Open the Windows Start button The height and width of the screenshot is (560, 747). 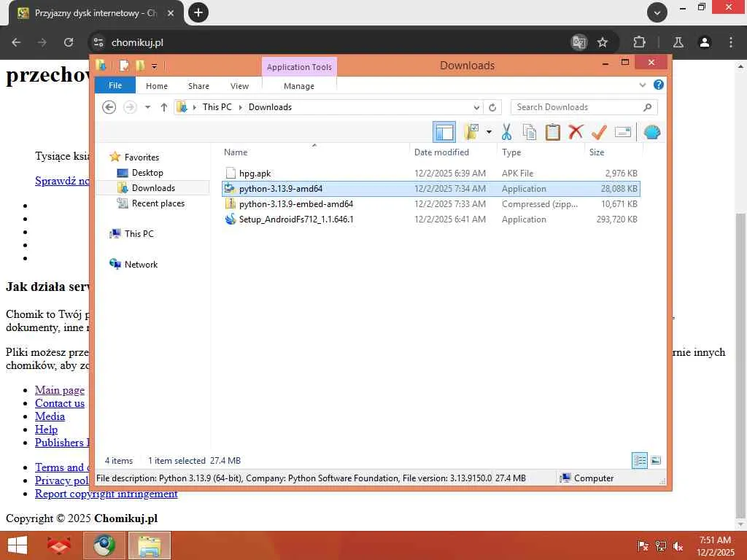pos(18,545)
